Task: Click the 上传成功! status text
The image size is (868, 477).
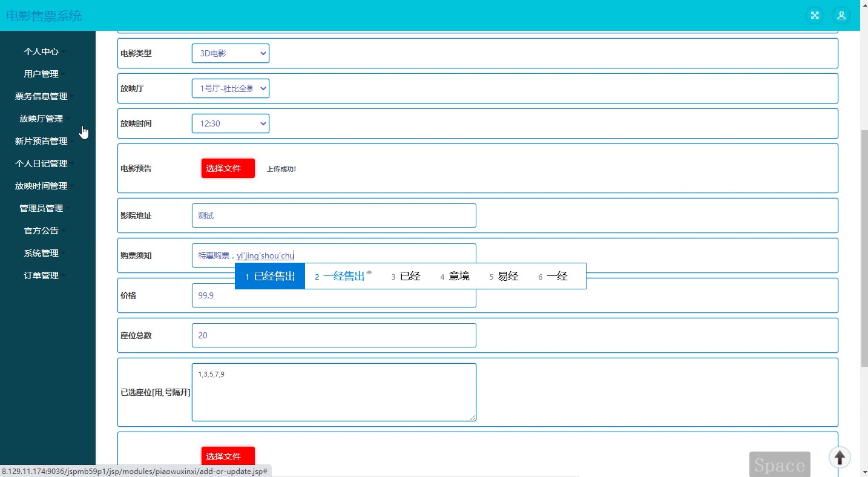Action: [x=281, y=169]
